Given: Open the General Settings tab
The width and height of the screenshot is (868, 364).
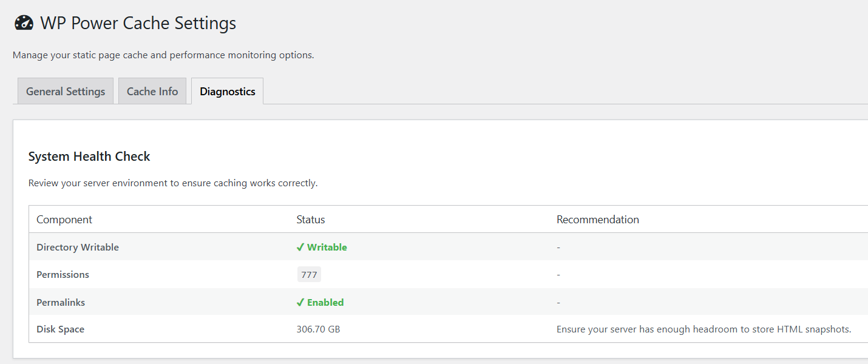Looking at the screenshot, I should click(x=66, y=91).
